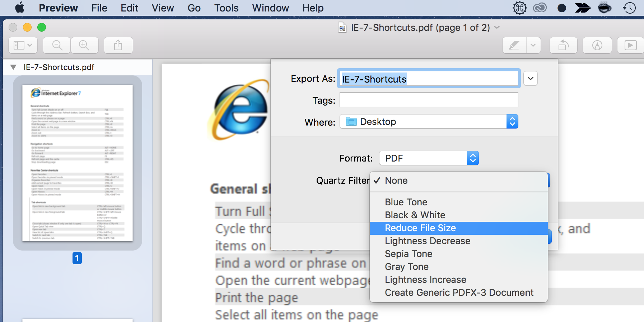Choose the Lightness Decrease filter
This screenshot has width=644, height=322.
point(459,241)
